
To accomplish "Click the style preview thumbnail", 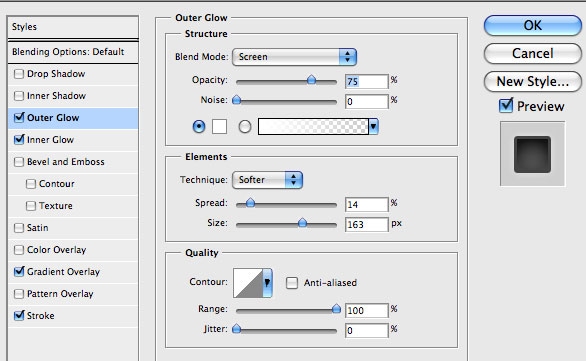I will 533,154.
